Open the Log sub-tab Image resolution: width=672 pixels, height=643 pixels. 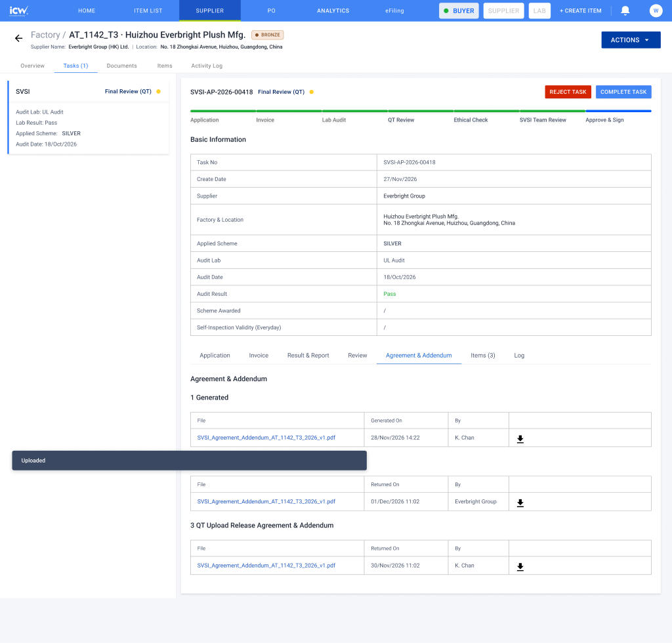pos(519,355)
